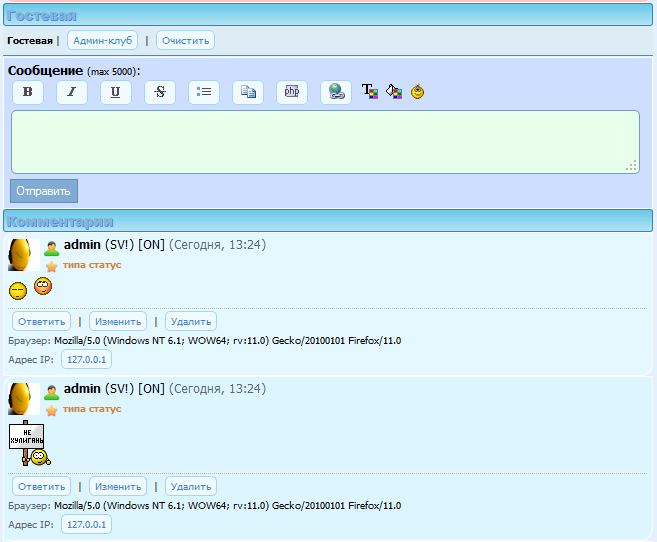657x542 pixels.
Task: Delete the first comment with Удалить
Action: click(x=191, y=322)
